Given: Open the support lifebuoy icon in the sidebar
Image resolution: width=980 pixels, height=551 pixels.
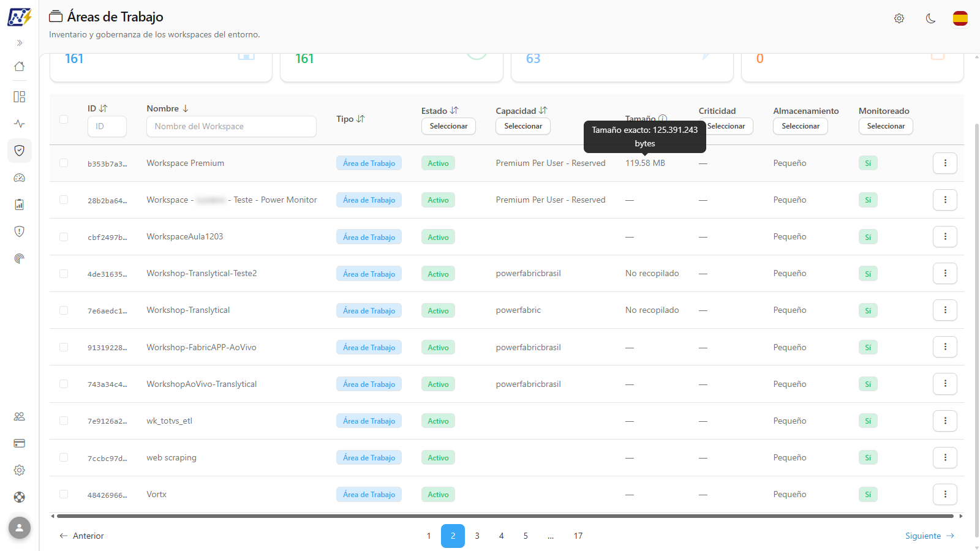Looking at the screenshot, I should 20,497.
